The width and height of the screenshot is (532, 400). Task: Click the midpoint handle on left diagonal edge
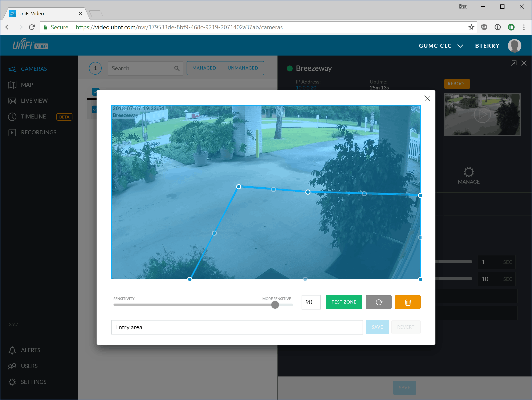tap(214, 233)
